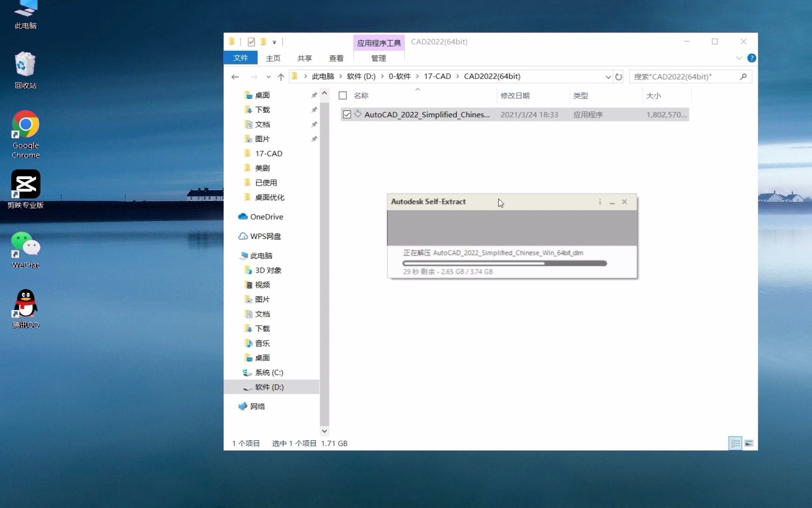
Task: Open the 回收站 recycle bin icon
Action: pos(25,70)
